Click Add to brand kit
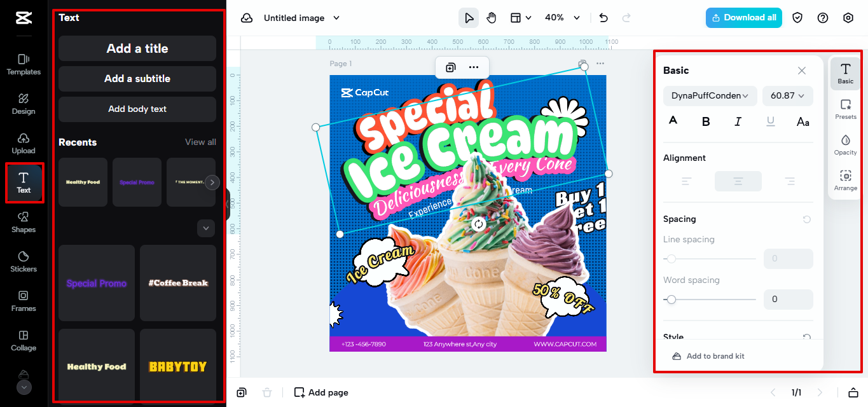Viewport: 868px width, 407px height. [708, 356]
